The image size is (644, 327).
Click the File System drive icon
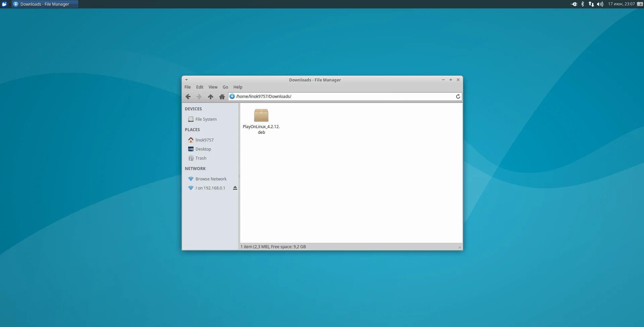191,119
